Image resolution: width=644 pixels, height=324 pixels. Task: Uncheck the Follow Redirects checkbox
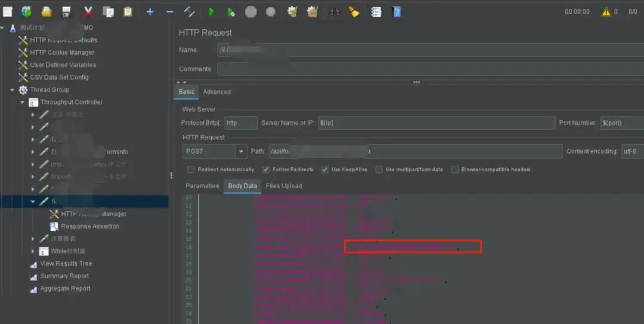point(266,169)
